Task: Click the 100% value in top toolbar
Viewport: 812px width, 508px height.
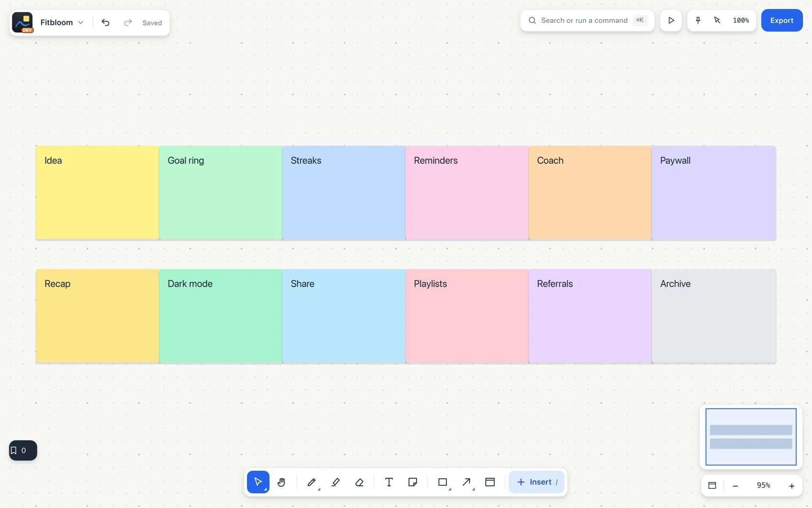Action: [x=741, y=21]
